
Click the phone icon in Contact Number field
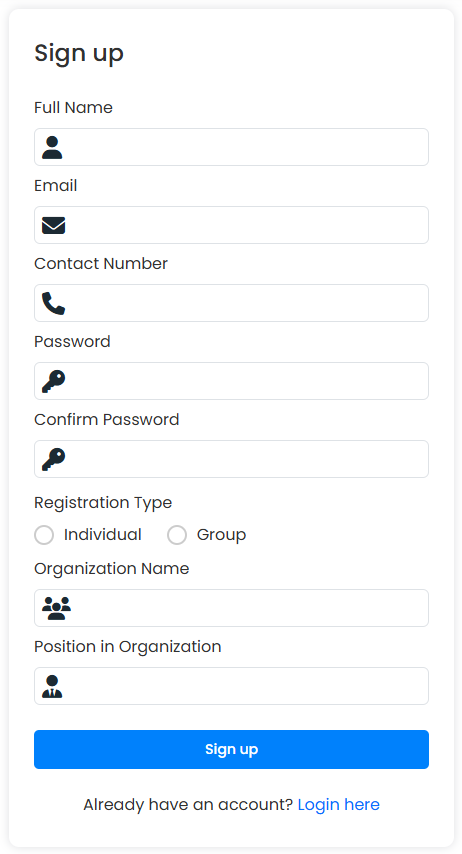pyautogui.click(x=53, y=303)
